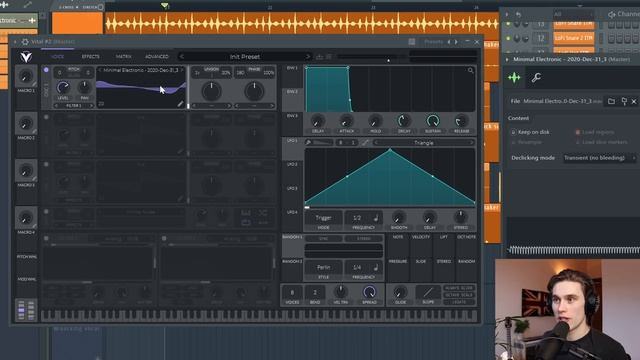Click the Macro 1 edit pencil icon

[35, 84]
